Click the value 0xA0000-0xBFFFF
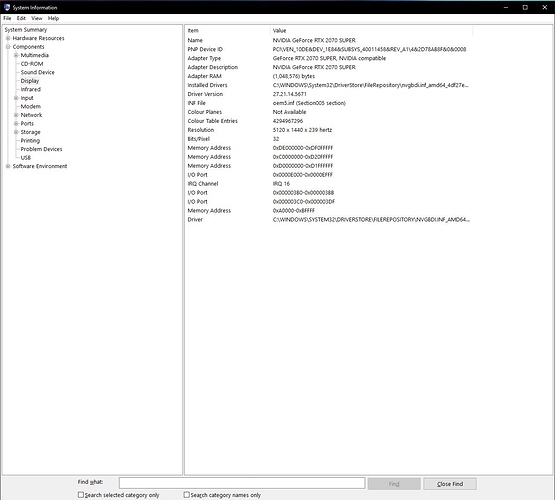 [x=293, y=211]
